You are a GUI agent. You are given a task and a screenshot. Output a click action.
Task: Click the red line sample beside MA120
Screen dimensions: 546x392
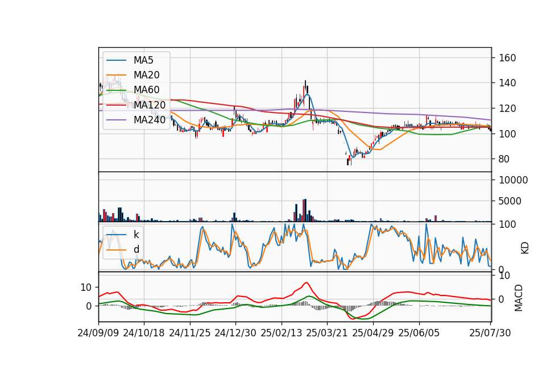[x=117, y=105]
